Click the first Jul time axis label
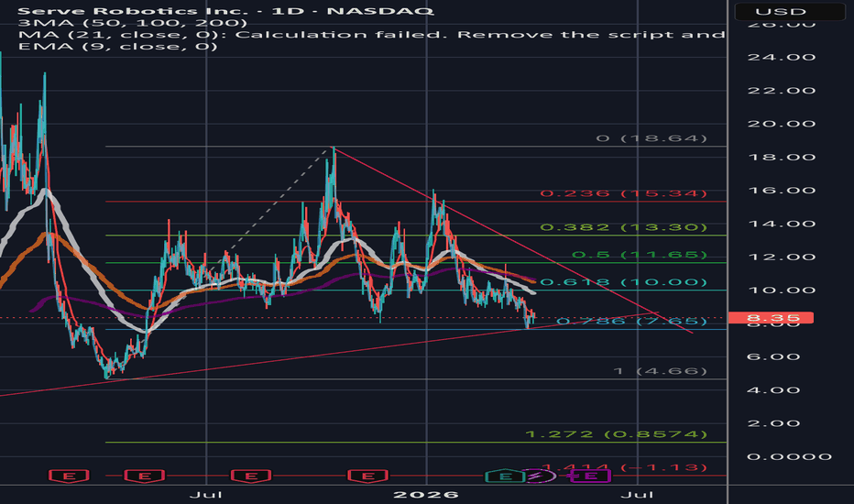This screenshot has height=504, width=854. tap(206, 495)
